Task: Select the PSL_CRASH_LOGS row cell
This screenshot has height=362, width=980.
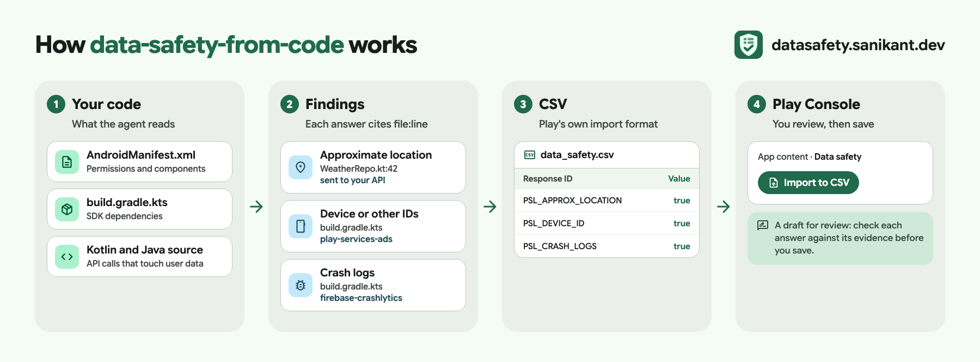Action: pyautogui.click(x=560, y=246)
